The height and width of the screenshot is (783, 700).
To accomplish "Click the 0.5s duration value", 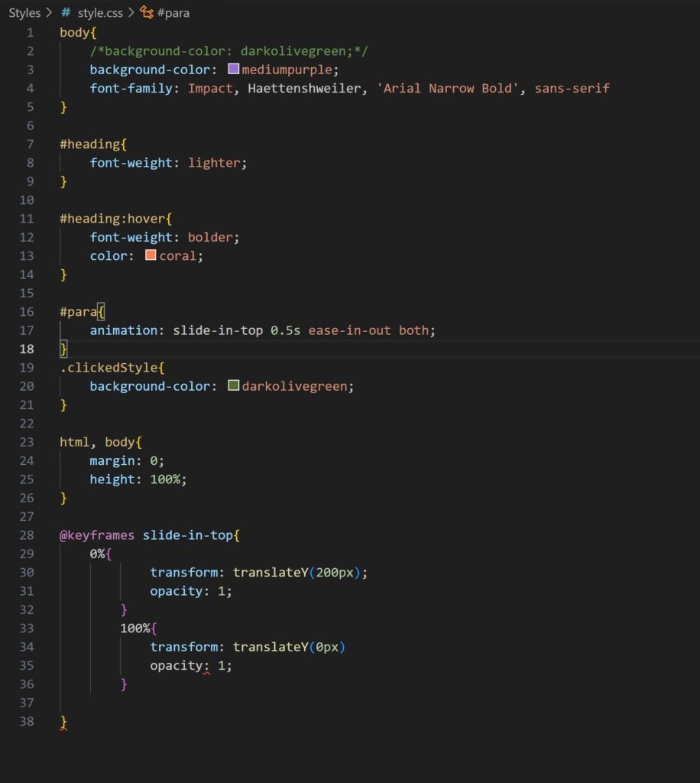I will pos(285,330).
